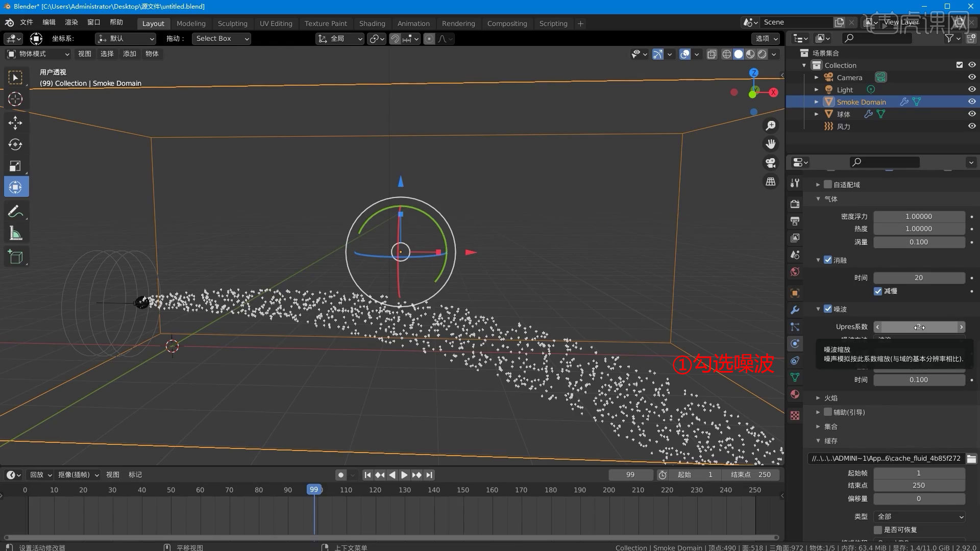Open the Render Properties tab
Screen dimensions: 980x551
[x=795, y=204]
